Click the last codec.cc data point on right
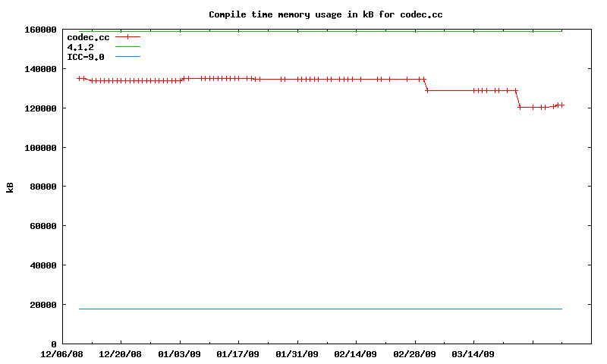This screenshot has height=364, width=607. click(562, 105)
